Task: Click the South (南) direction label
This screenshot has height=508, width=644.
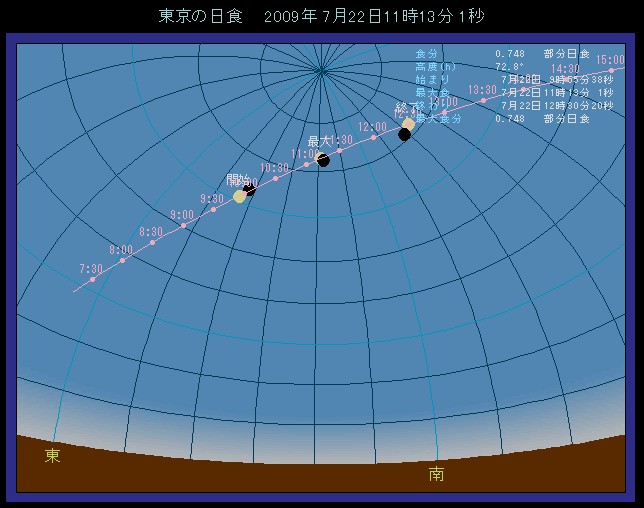Action: click(436, 473)
